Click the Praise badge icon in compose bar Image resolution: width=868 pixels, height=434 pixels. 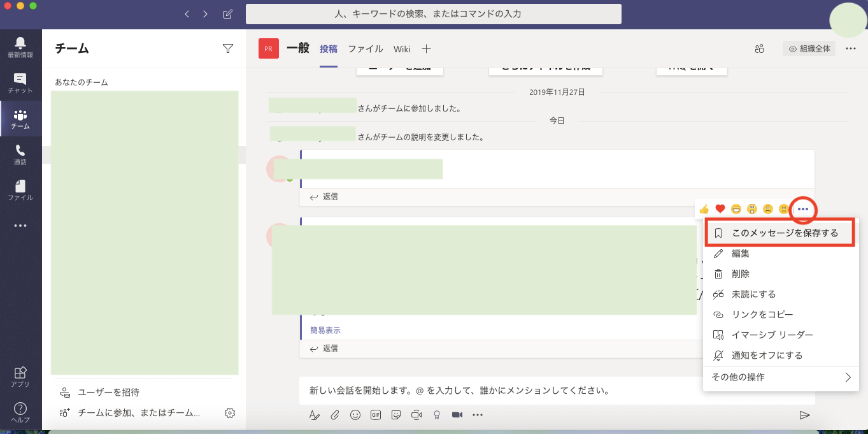[x=437, y=415]
